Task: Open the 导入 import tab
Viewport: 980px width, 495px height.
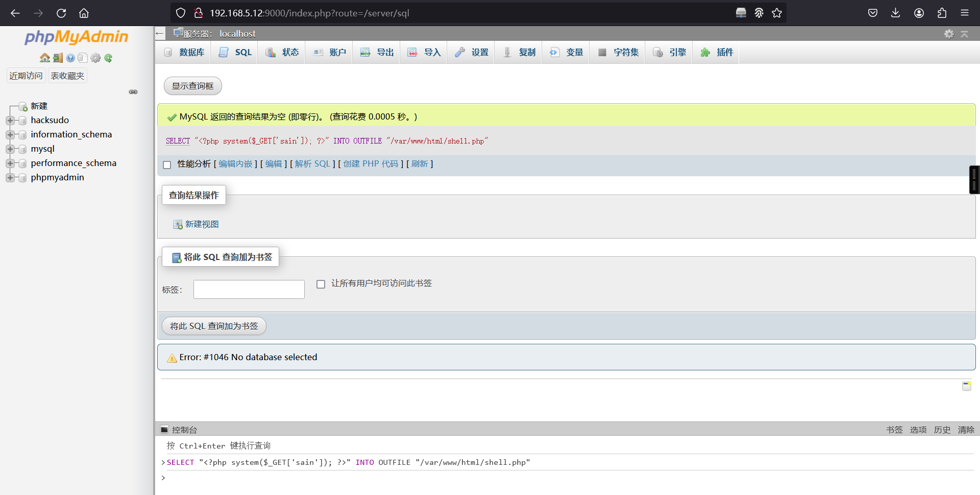Action: coord(424,52)
